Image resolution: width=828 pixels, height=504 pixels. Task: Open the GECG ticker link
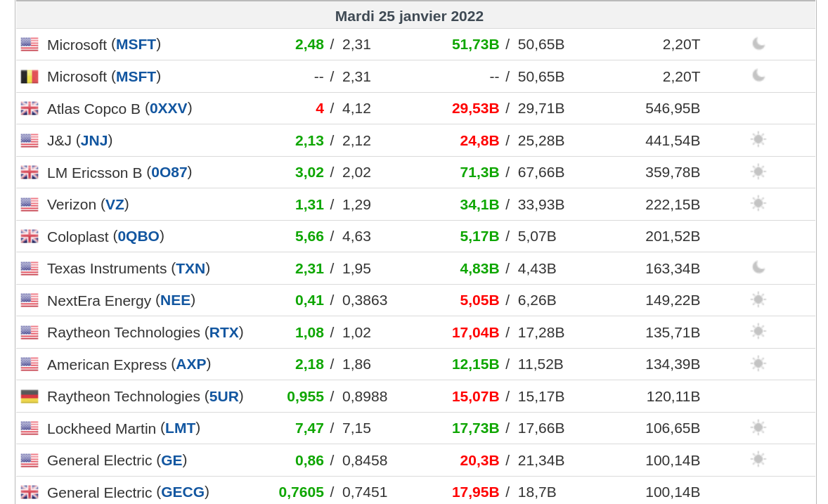(x=183, y=492)
